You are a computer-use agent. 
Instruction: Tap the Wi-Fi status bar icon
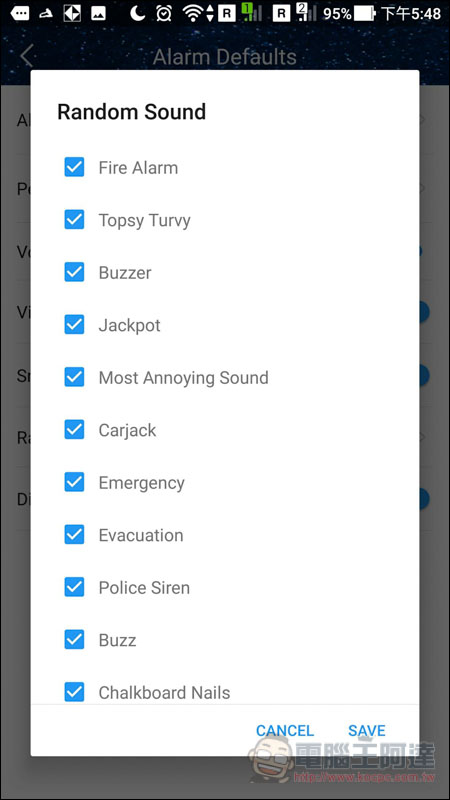[193, 13]
